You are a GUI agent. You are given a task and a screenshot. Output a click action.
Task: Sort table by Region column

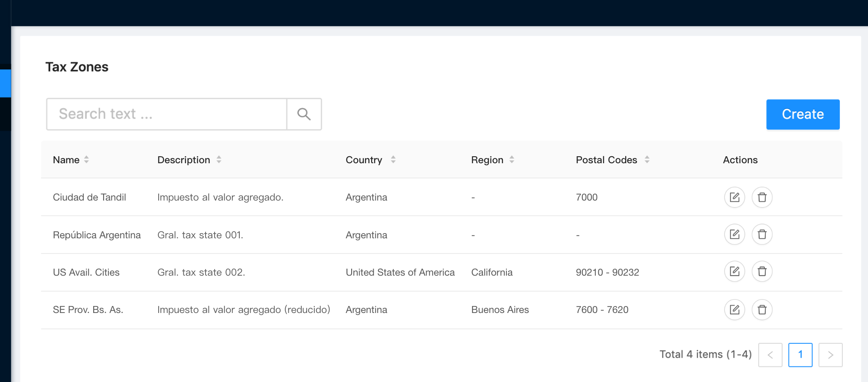coord(512,160)
